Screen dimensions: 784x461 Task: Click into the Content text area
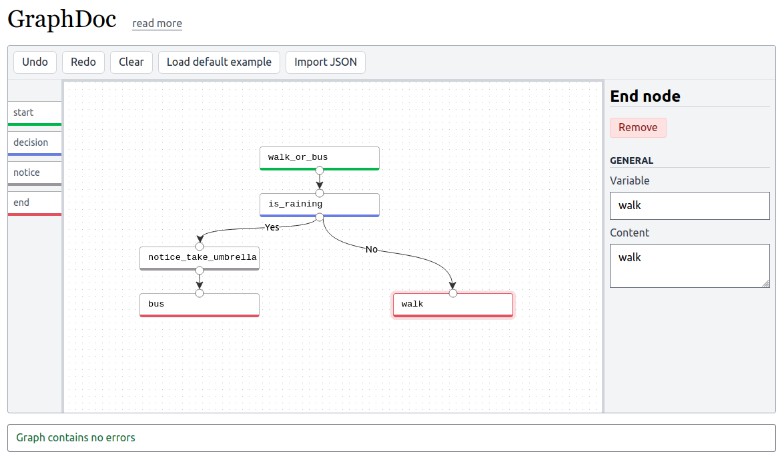(690, 266)
